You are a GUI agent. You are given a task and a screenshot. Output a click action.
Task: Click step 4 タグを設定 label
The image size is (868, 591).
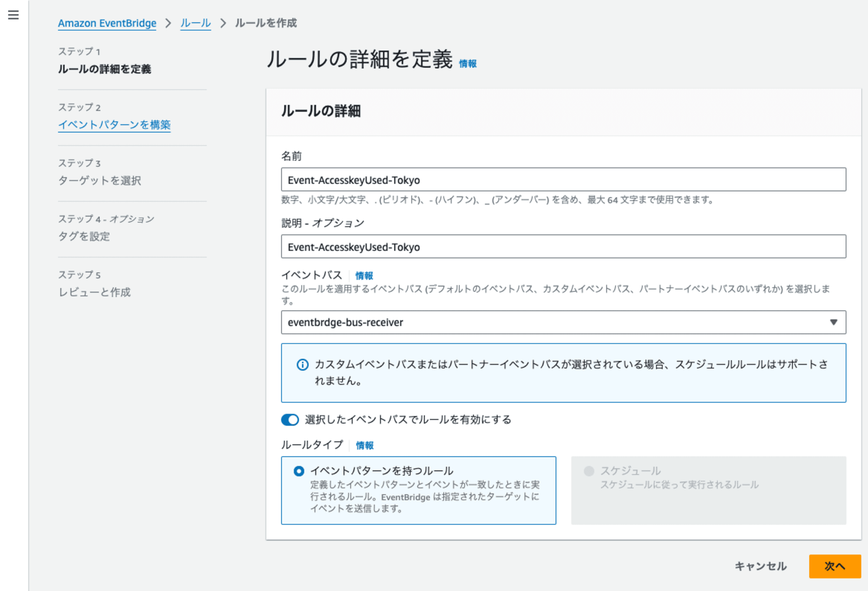tap(84, 237)
